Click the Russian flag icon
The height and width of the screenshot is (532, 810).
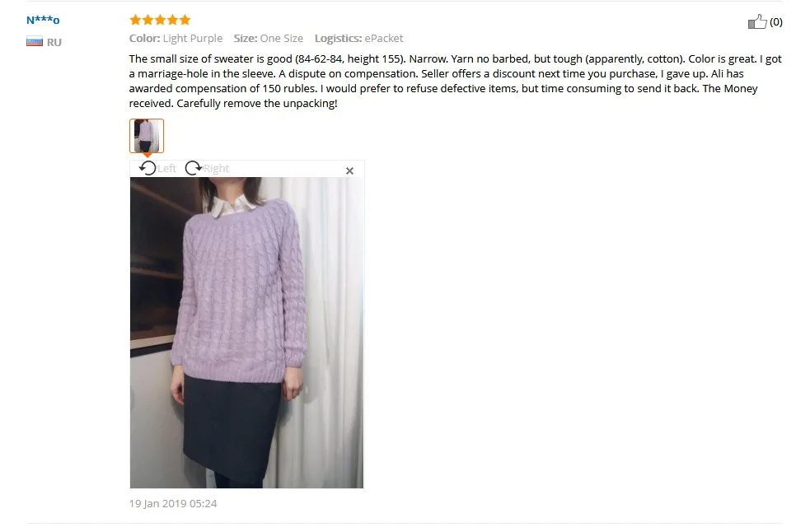[35, 42]
